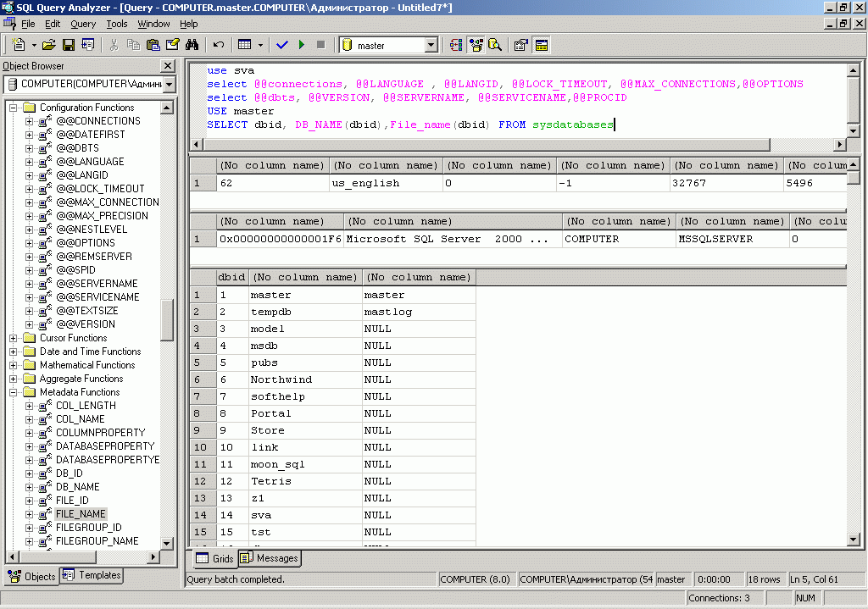This screenshot has height=609, width=868.
Task: Click the Find binoculars icon
Action: (x=192, y=45)
